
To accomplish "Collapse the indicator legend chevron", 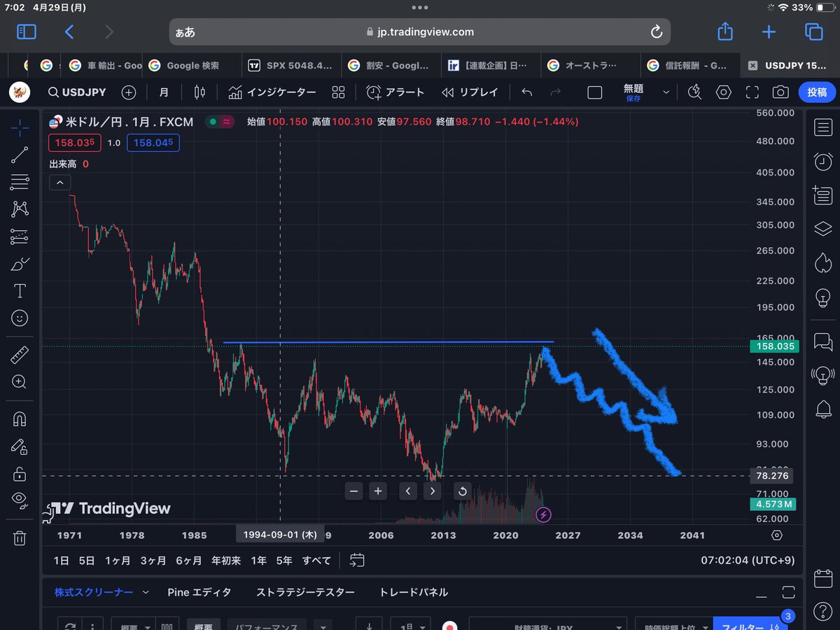I will pos(59,183).
